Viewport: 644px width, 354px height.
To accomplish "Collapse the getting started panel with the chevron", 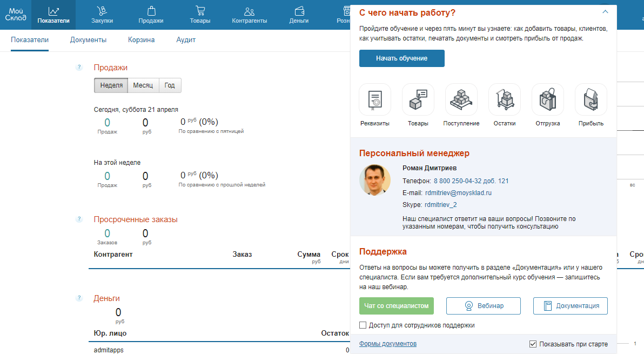I will (605, 11).
